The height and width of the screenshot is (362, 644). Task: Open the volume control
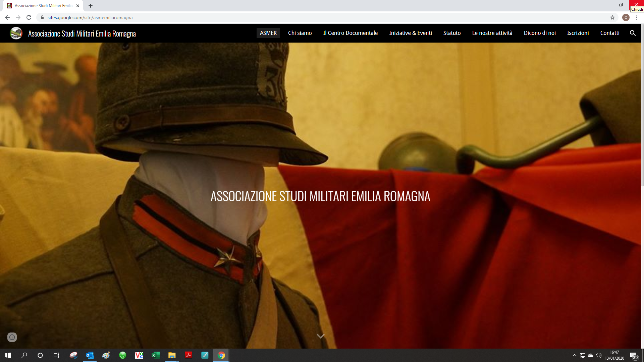(599, 355)
